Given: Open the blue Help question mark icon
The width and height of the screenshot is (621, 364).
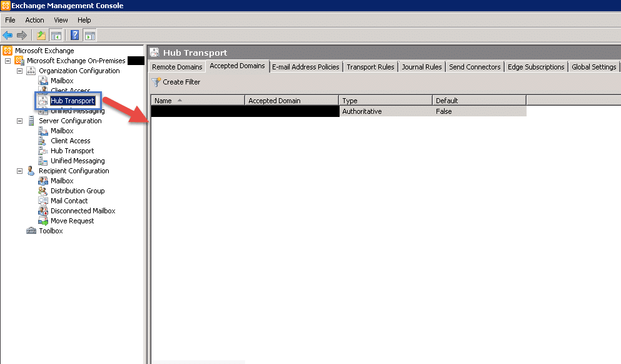Looking at the screenshot, I should (x=74, y=36).
